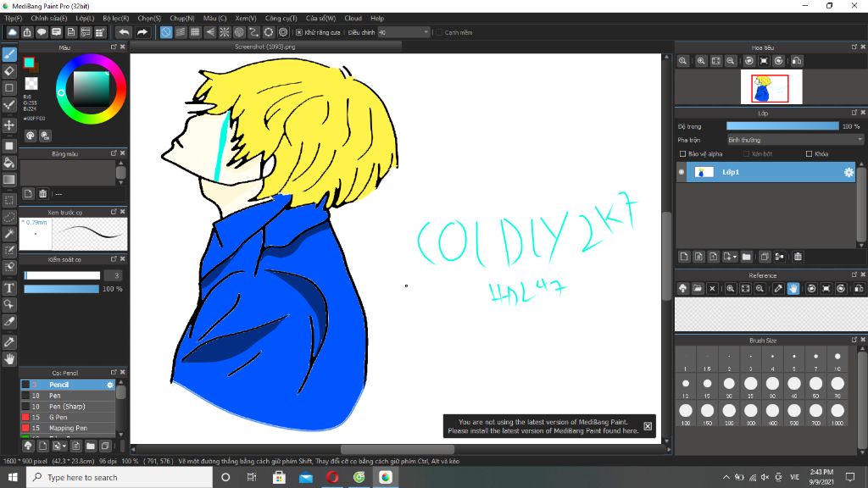
Task: Switch to Screenshot (1093).png tab
Action: point(265,47)
